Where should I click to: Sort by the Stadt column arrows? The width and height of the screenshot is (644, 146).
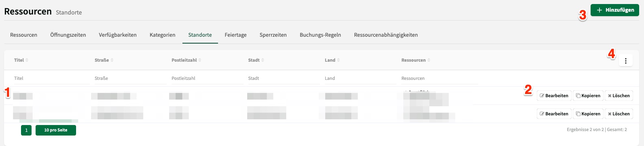click(263, 60)
